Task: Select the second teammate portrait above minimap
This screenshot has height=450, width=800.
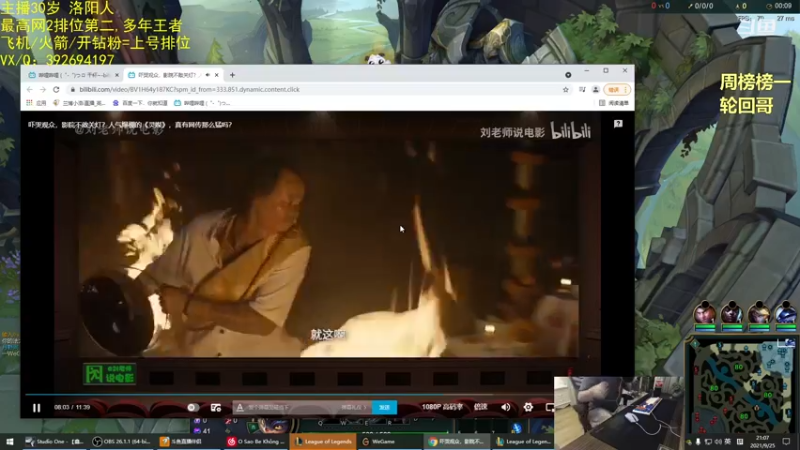Action: click(732, 313)
